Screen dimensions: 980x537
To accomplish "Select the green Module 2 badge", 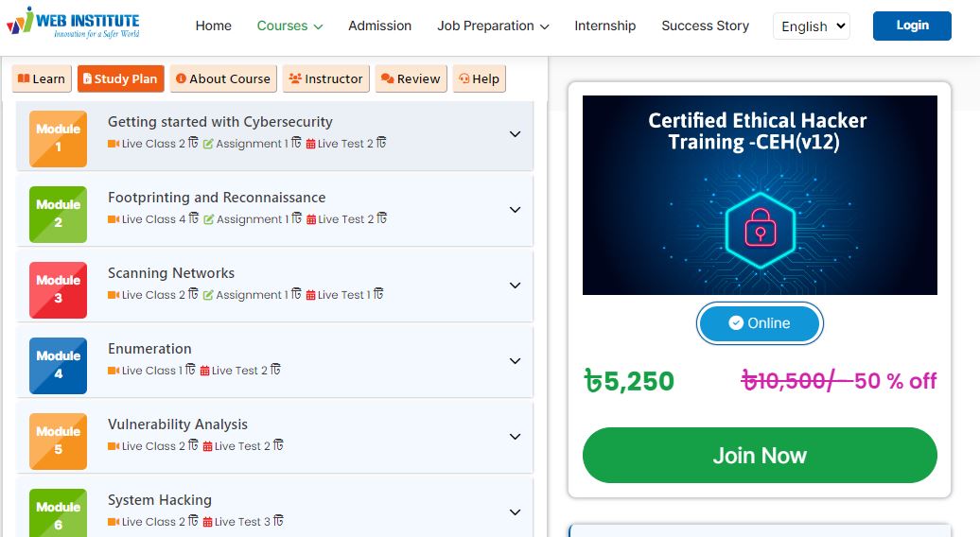I will click(58, 215).
